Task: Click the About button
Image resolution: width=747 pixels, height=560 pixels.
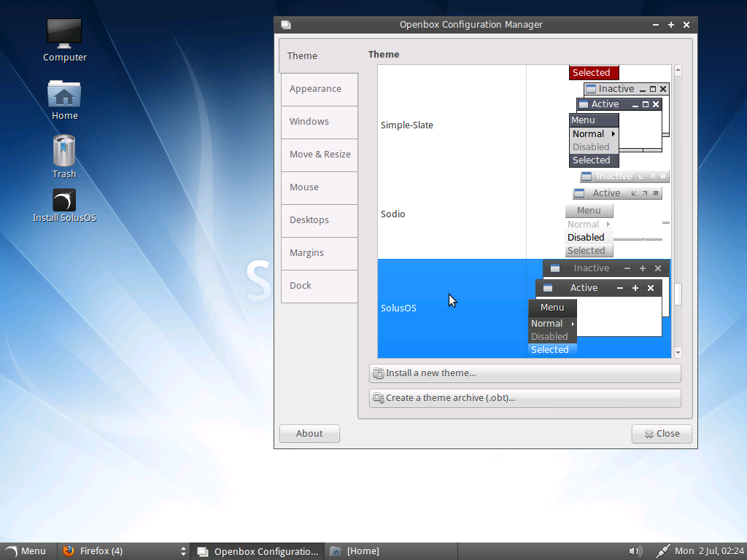Action: (309, 434)
